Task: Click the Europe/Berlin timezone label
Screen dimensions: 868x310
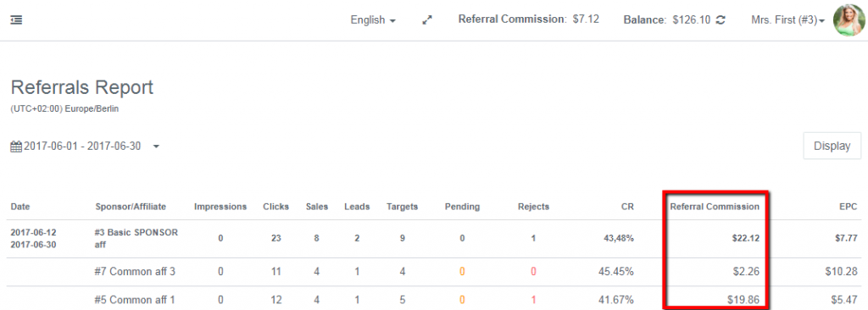Action: pyautogui.click(x=92, y=109)
